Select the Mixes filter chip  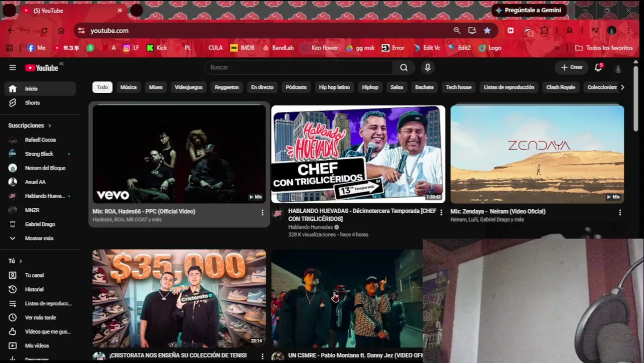(x=156, y=87)
